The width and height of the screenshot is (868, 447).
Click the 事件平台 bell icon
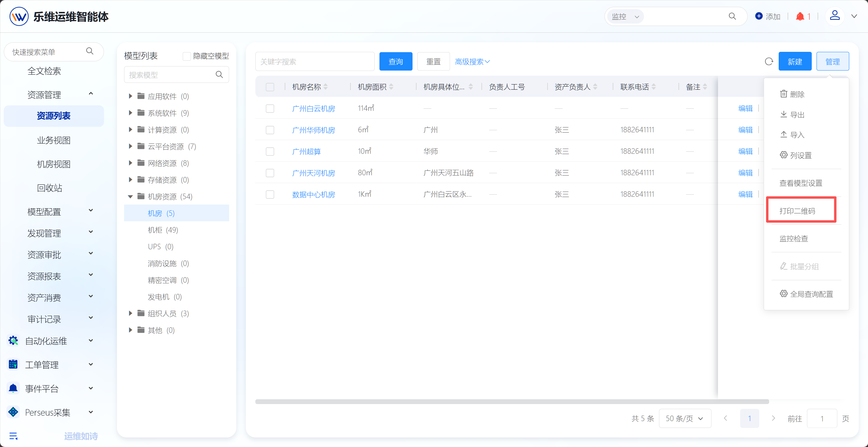pyautogui.click(x=13, y=388)
